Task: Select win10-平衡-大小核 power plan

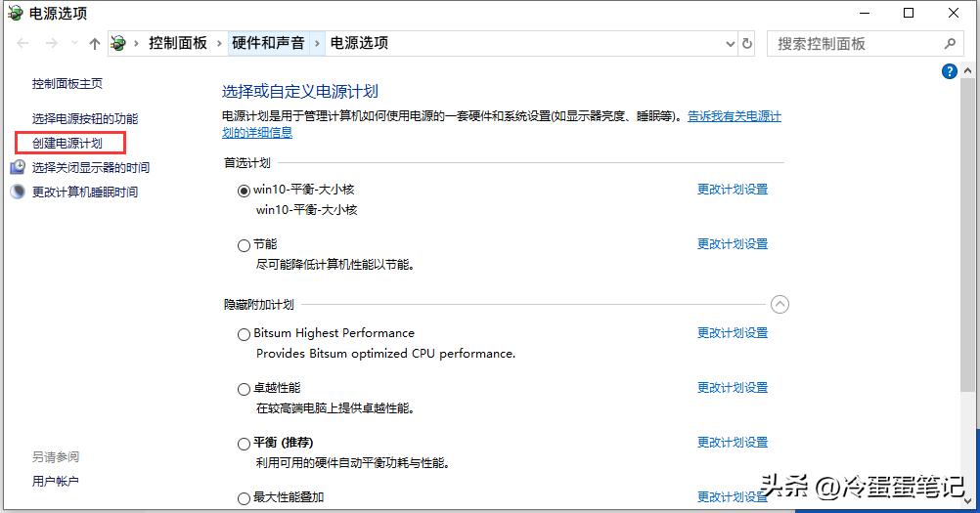Action: [x=244, y=191]
